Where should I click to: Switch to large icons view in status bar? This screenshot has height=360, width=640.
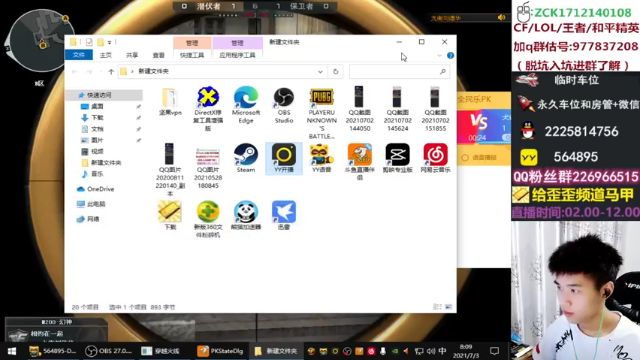point(448,307)
